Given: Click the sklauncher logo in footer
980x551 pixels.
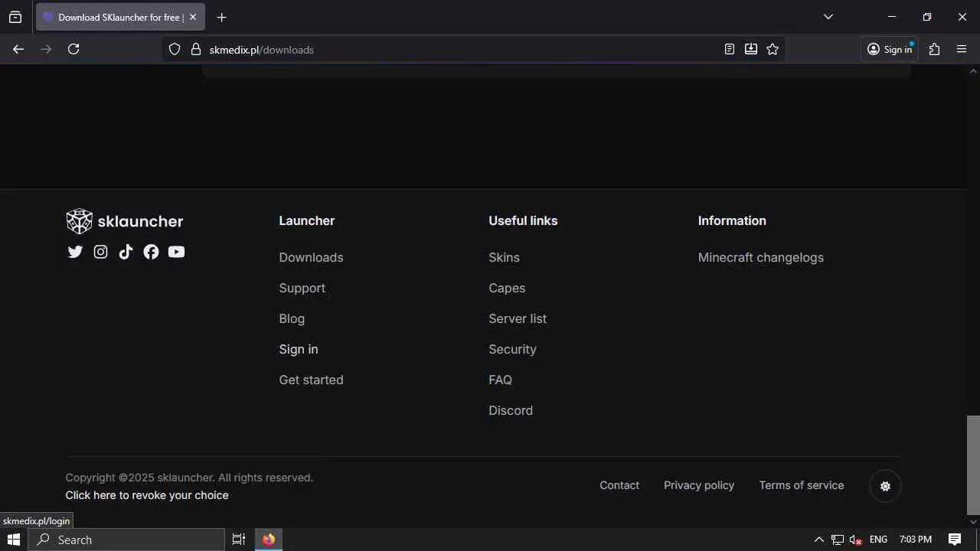Looking at the screenshot, I should [125, 221].
